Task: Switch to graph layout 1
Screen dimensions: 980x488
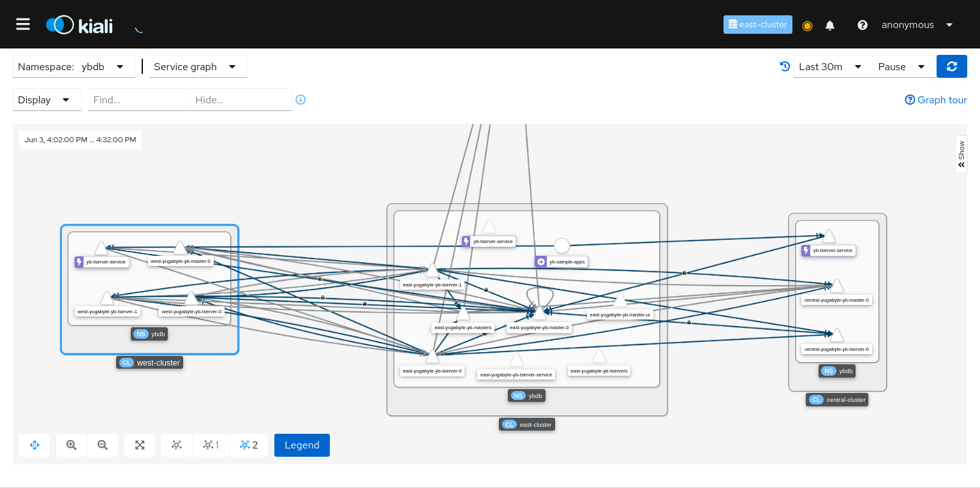Action: click(211, 445)
